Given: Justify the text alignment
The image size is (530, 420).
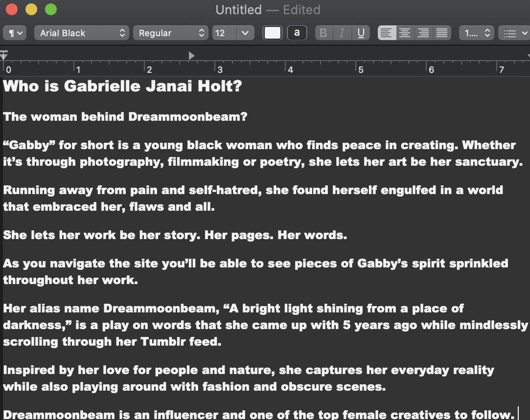Looking at the screenshot, I should click(x=441, y=33).
